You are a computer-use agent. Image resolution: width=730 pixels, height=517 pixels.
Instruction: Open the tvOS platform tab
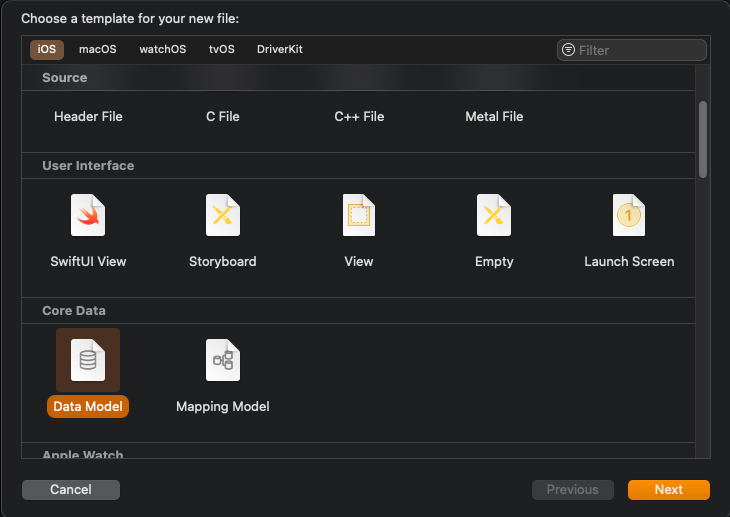(x=222, y=49)
